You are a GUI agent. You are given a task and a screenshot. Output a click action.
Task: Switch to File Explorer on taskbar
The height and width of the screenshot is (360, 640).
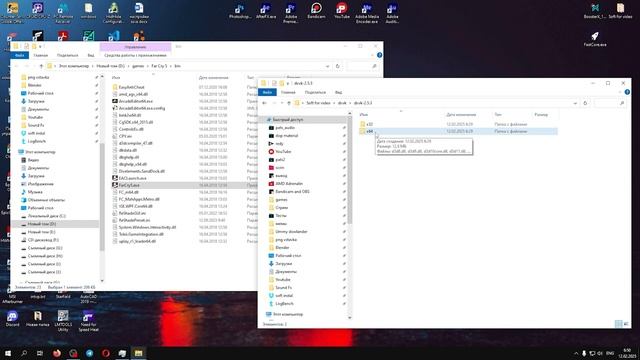[x=138, y=353]
